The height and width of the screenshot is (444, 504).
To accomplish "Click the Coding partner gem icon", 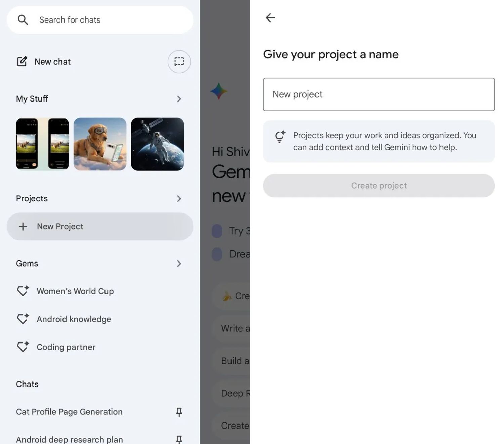I will pyautogui.click(x=23, y=347).
